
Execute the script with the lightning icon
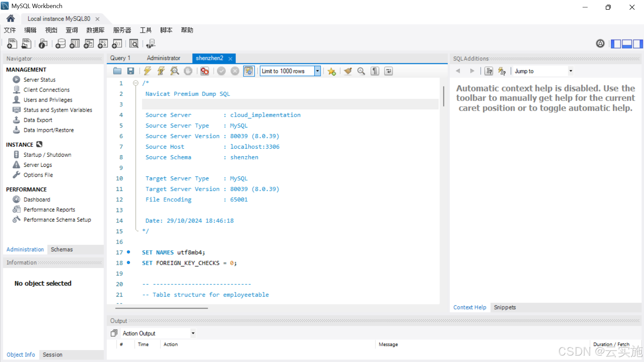(147, 71)
